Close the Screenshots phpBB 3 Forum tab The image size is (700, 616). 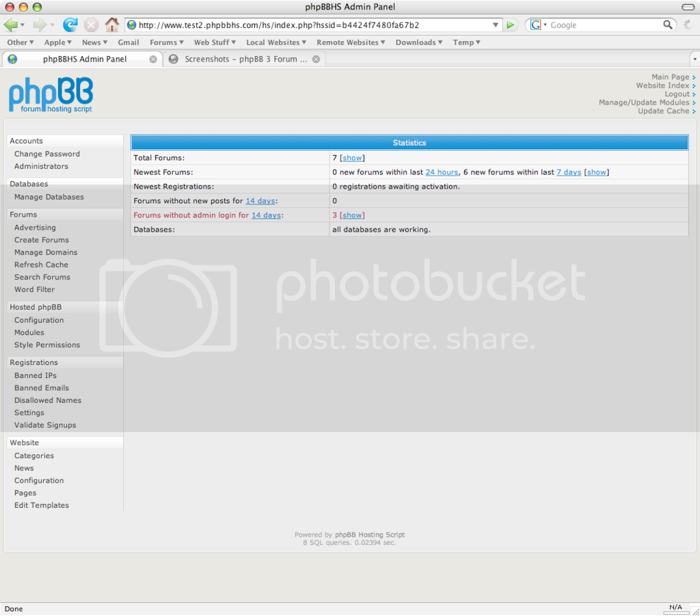click(x=316, y=59)
